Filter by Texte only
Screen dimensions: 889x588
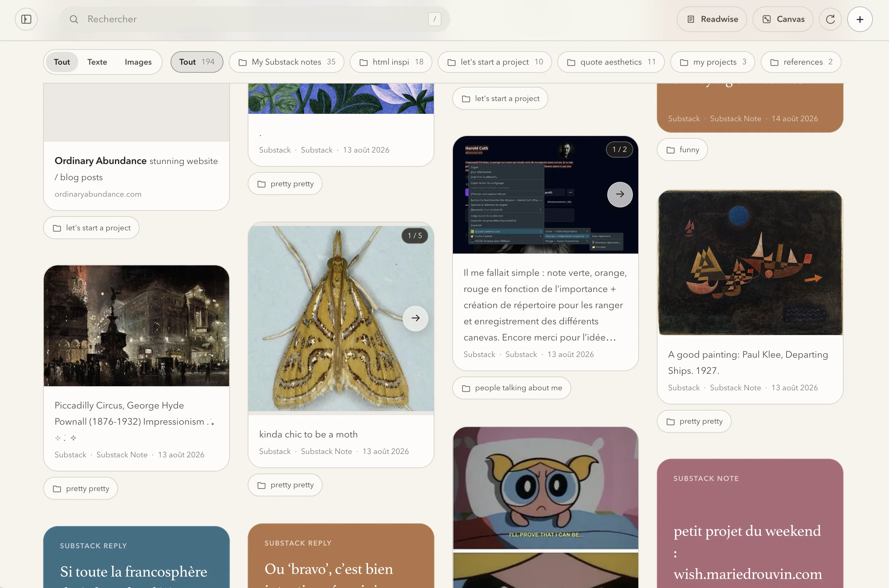click(x=97, y=62)
